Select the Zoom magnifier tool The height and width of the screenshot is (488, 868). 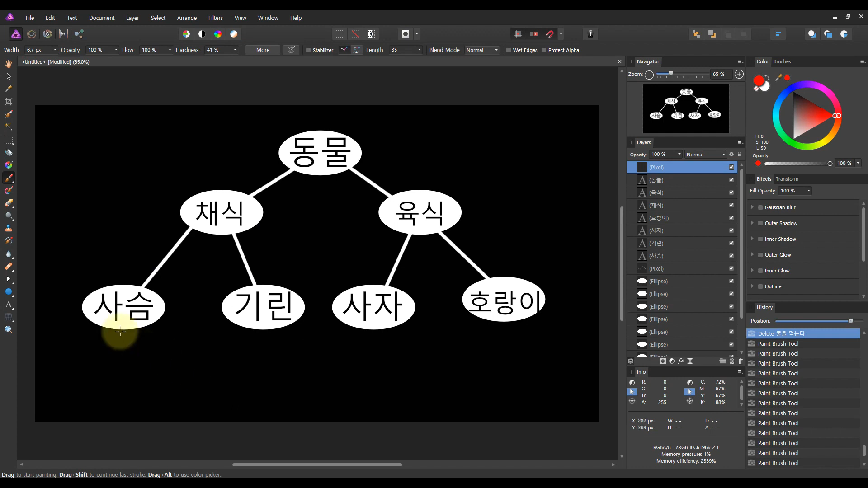[x=9, y=329]
